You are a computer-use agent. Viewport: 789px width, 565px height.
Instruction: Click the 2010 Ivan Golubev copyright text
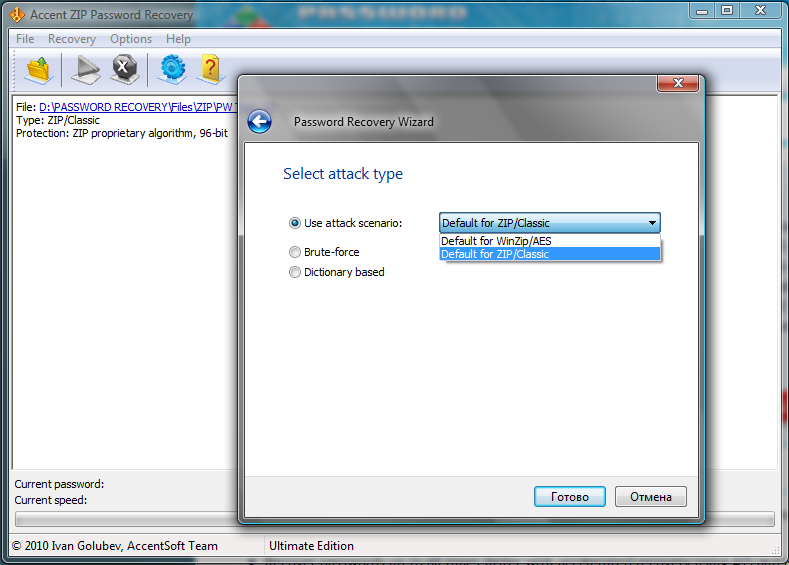[115, 546]
